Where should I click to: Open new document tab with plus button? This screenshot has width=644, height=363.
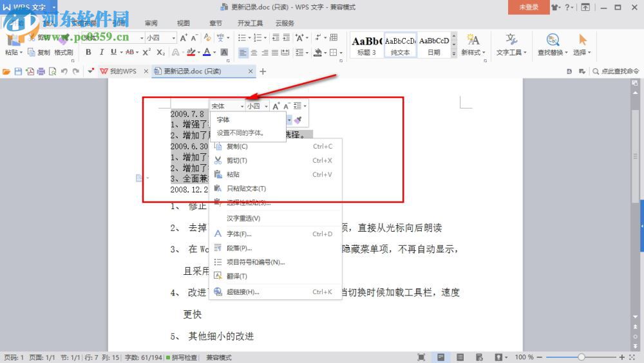pos(263,71)
